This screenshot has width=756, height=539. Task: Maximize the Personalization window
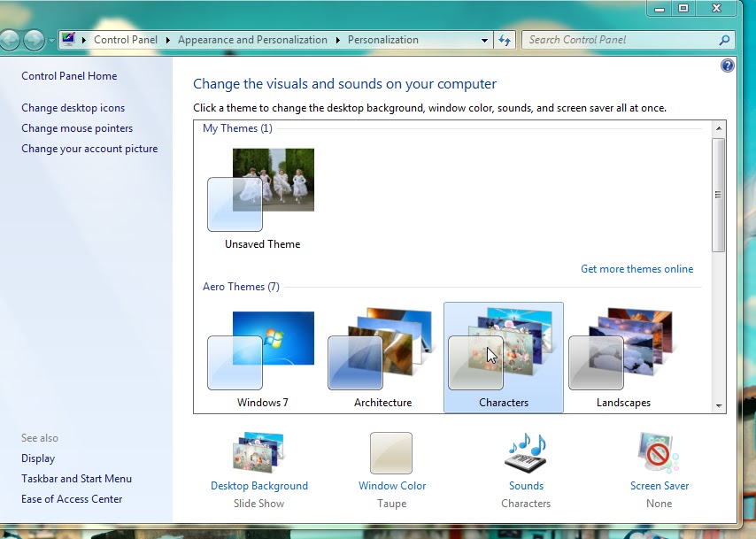683,8
